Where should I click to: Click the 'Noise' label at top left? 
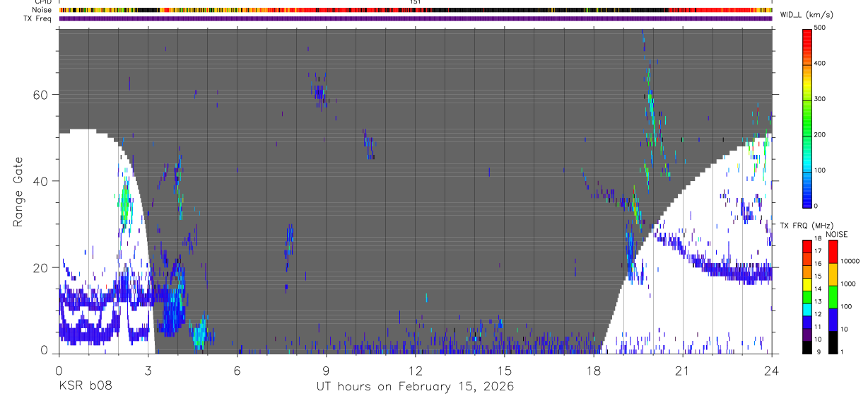42,10
